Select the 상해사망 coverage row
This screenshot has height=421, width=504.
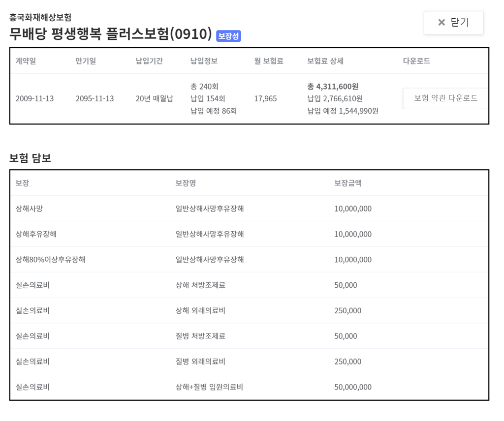(29, 209)
